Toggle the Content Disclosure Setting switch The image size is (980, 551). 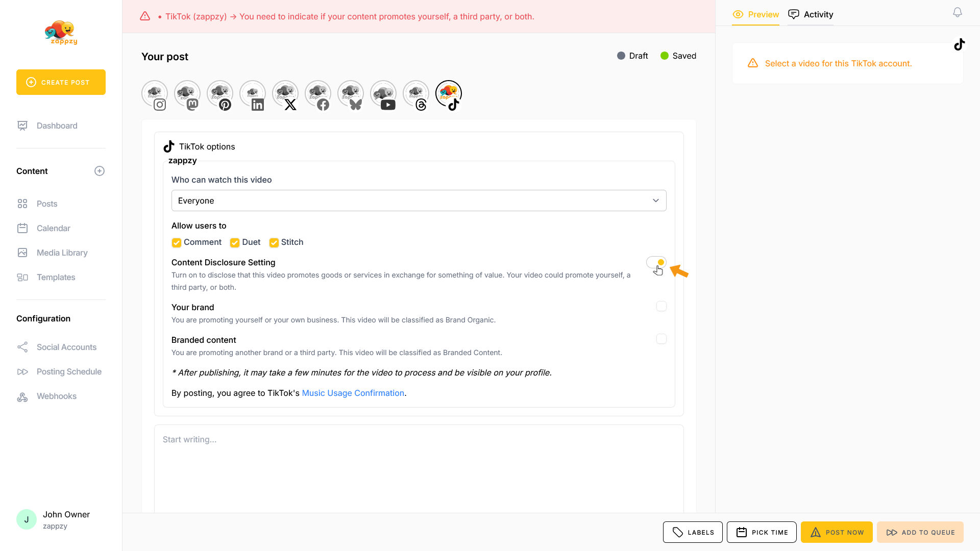point(656,262)
